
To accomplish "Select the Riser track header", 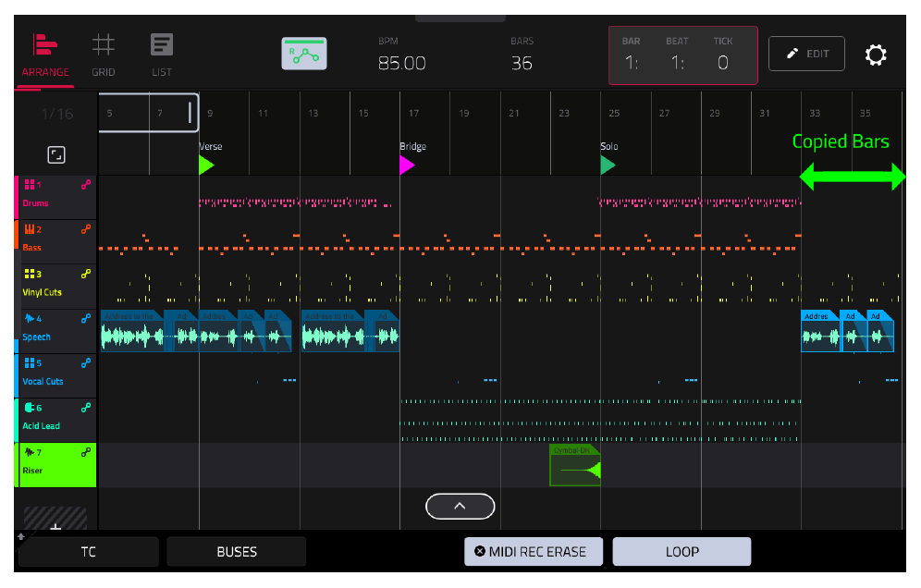I will click(55, 465).
